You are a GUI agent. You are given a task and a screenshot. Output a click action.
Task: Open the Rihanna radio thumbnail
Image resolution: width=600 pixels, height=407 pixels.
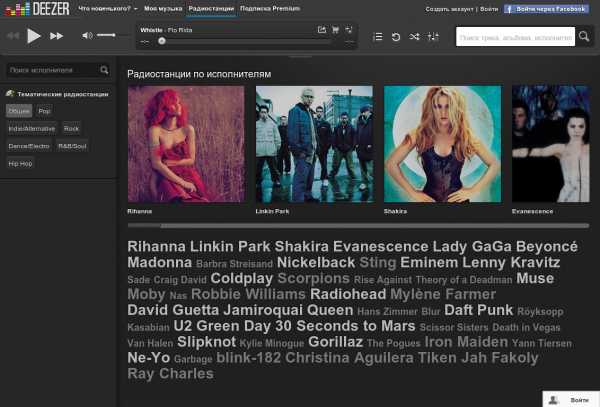[186, 144]
